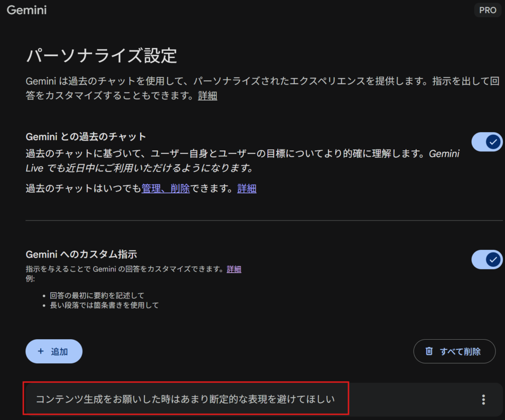505x420 pixels.
Task: Click the italic Gemini Live availability note
Action: point(139,168)
